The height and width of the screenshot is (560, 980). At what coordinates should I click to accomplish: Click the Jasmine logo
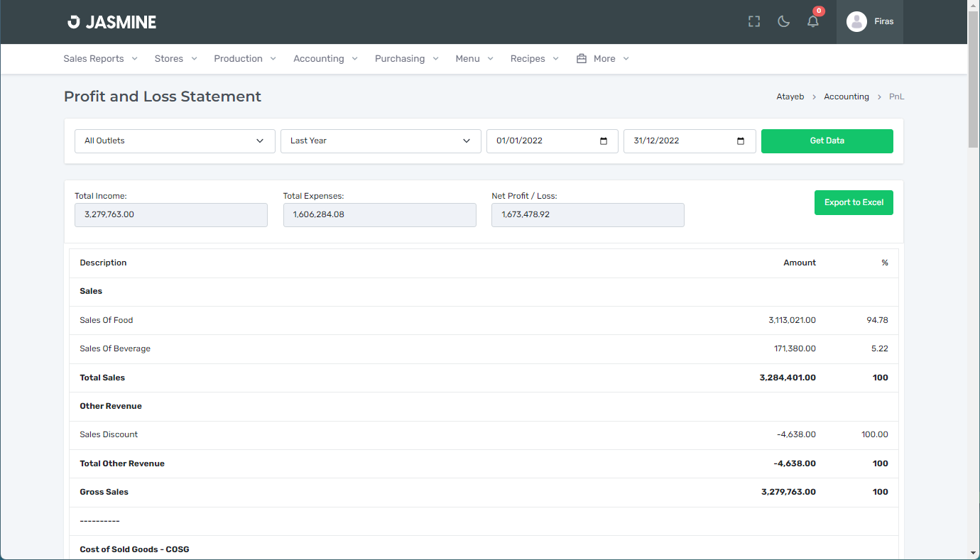point(112,22)
